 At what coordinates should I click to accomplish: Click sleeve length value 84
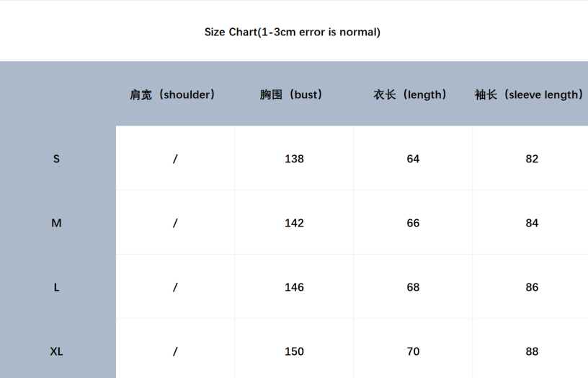[x=532, y=223]
